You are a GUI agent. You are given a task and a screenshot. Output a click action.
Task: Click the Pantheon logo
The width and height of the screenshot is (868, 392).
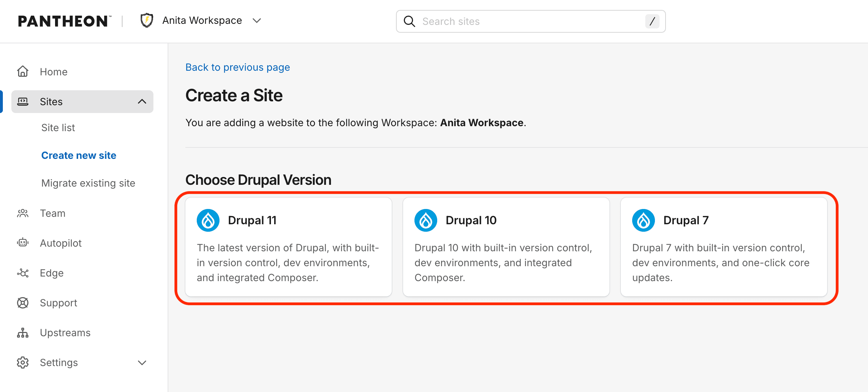tap(65, 21)
